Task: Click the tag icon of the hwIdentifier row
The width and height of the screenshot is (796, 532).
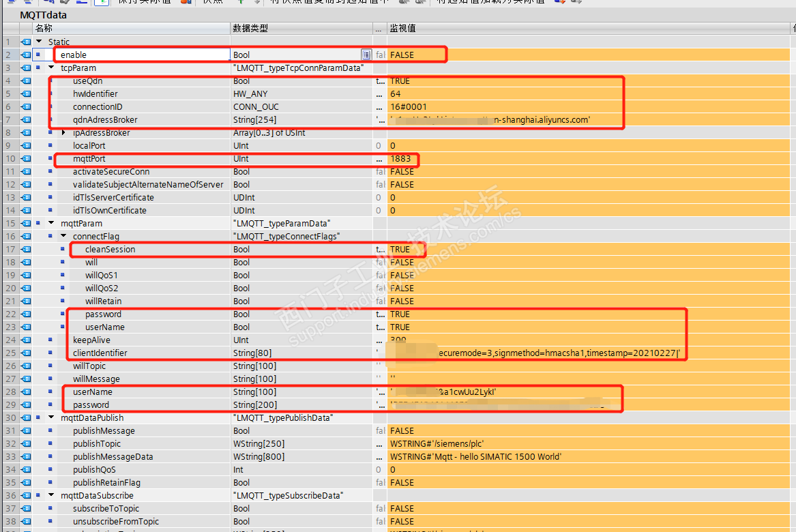Action: pyautogui.click(x=26, y=93)
